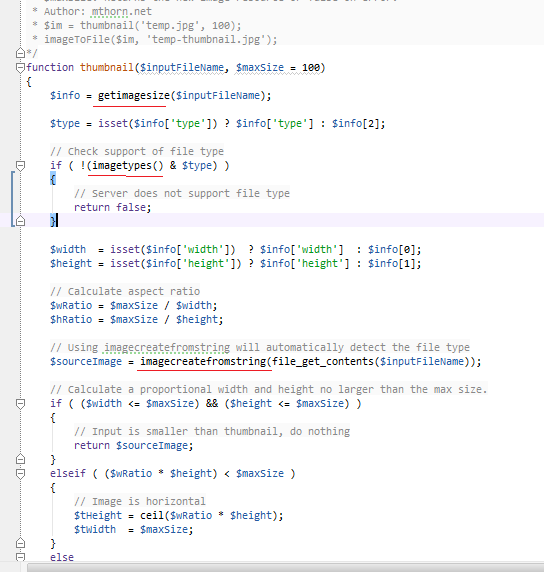Click the // Image is horizontal comment
The image size is (544, 572).
pyautogui.click(x=140, y=502)
